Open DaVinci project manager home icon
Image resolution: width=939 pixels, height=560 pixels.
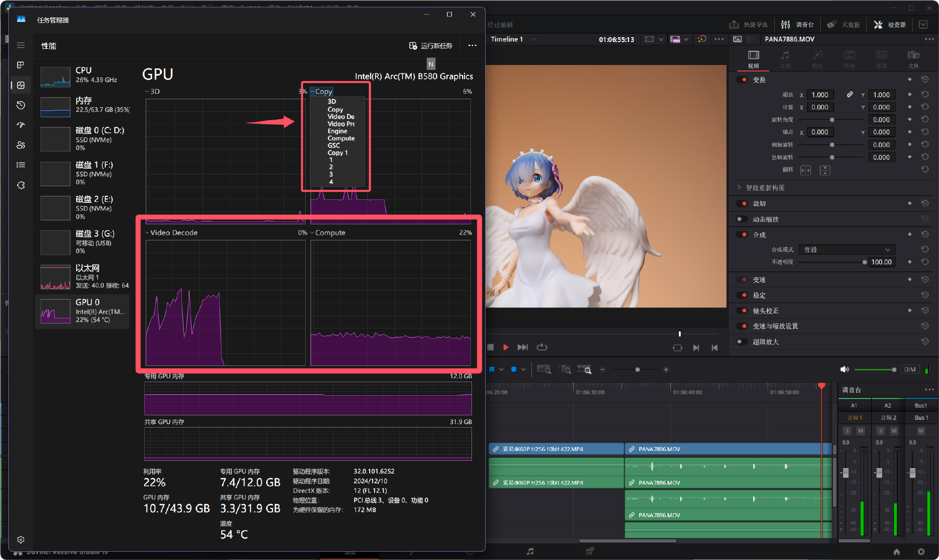(896, 552)
